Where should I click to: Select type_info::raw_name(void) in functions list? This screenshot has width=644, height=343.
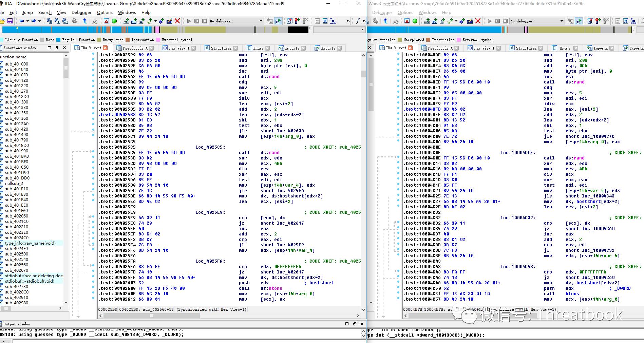(x=30, y=243)
